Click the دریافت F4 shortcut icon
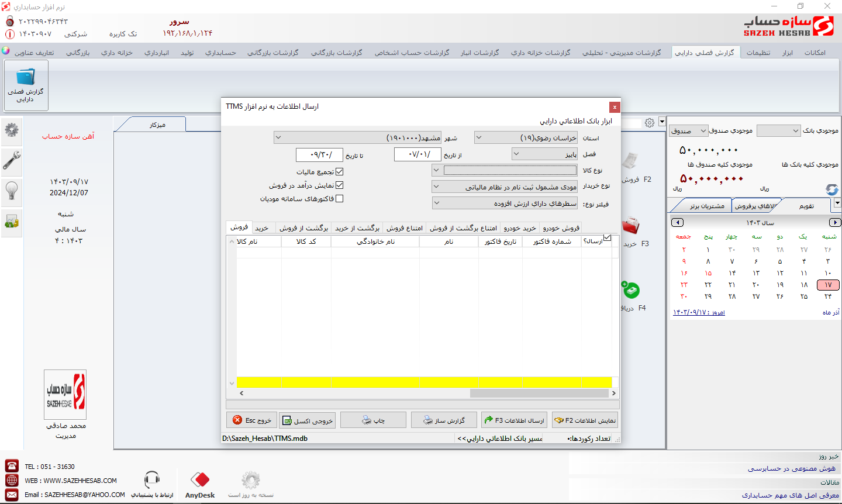The height and width of the screenshot is (504, 842). 631,289
